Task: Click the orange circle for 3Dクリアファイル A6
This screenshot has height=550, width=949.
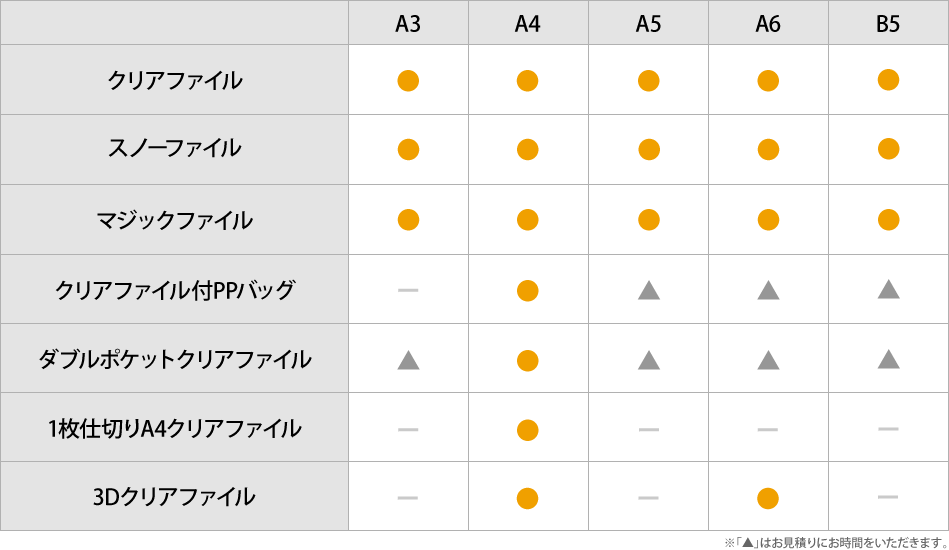Action: click(768, 499)
